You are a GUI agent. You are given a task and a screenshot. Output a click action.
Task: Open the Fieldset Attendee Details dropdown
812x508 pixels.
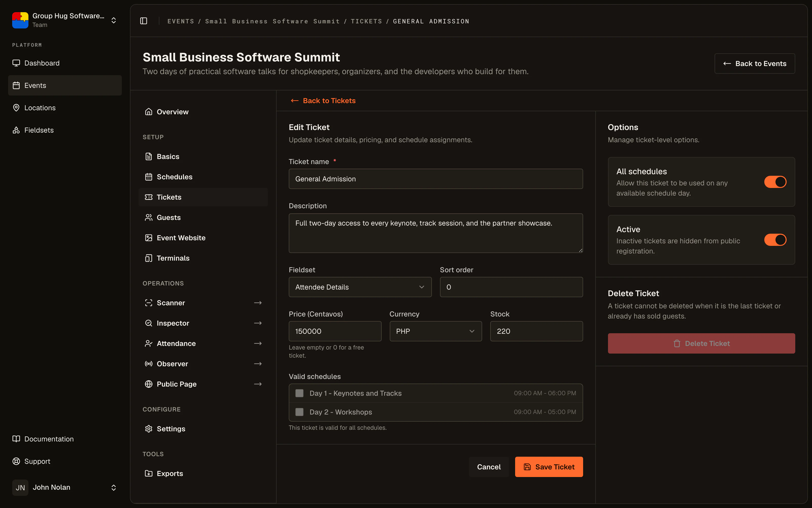coord(360,287)
